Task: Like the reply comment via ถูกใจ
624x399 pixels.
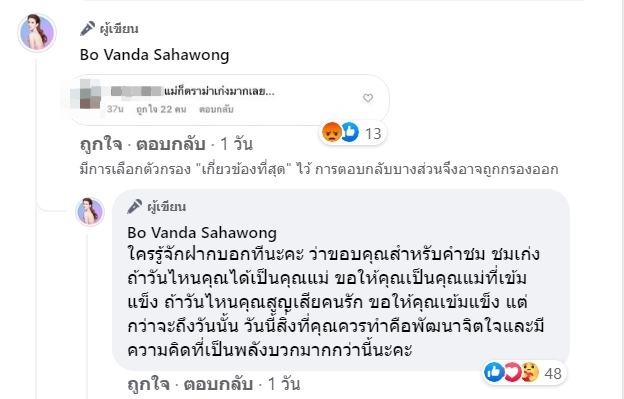Action: pos(148,384)
